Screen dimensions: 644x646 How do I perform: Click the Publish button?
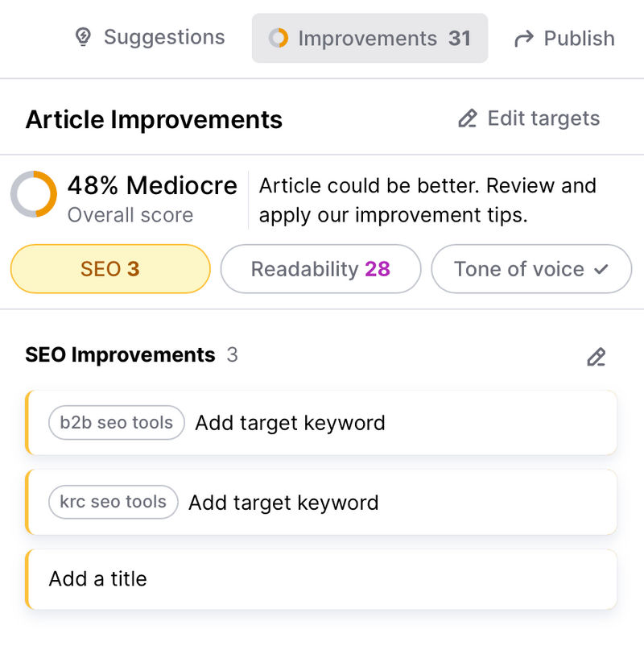pos(564,39)
